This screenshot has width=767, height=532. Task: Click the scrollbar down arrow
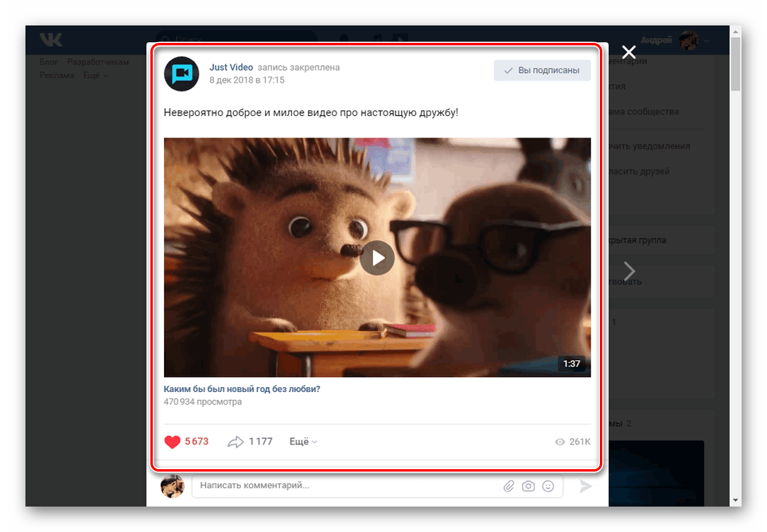735,500
